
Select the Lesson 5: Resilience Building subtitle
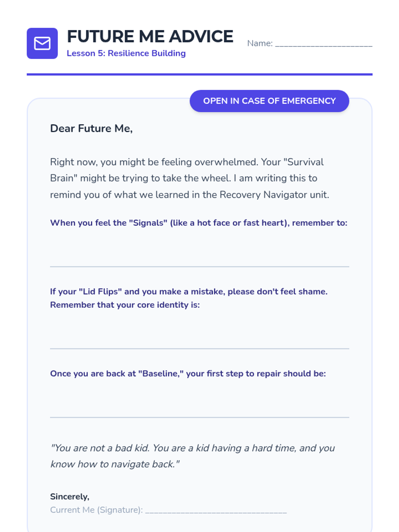pyautogui.click(x=126, y=53)
